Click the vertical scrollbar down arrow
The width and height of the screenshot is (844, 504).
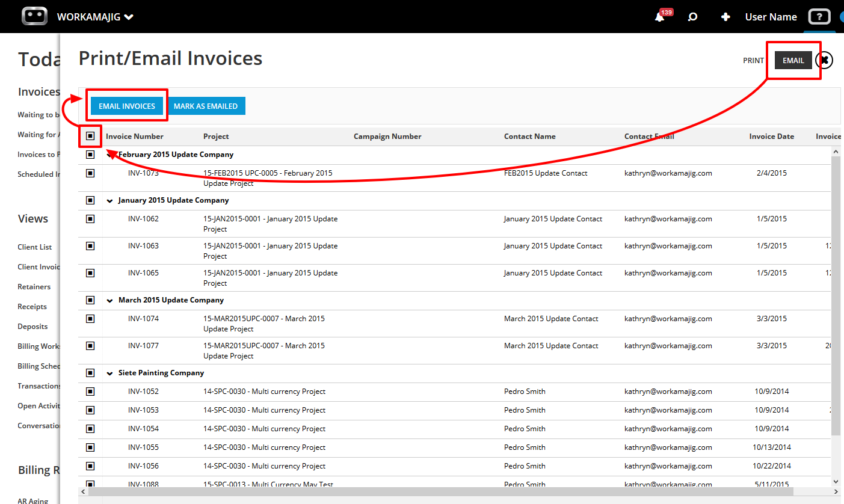(x=836, y=482)
